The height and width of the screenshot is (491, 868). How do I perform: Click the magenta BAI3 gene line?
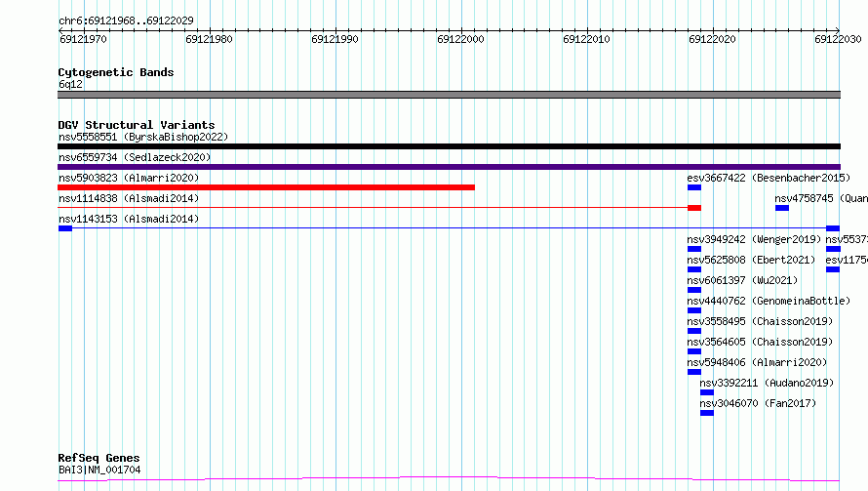(x=449, y=479)
